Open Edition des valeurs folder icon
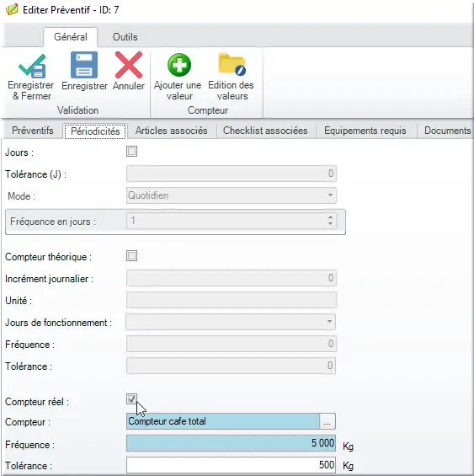 pyautogui.click(x=232, y=64)
